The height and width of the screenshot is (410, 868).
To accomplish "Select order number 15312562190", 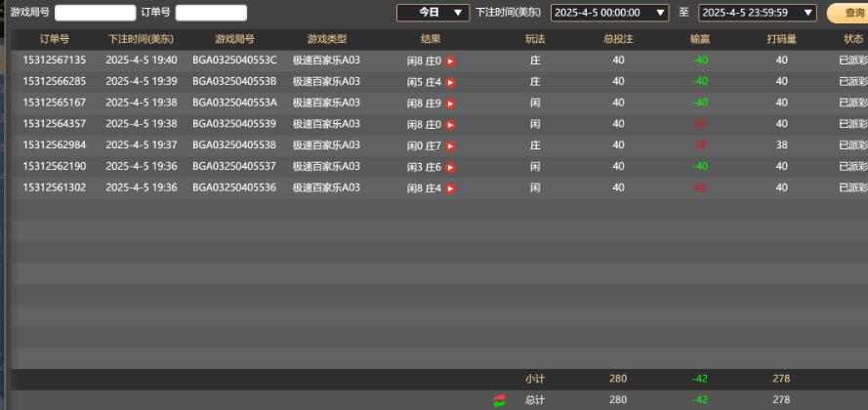I will click(55, 166).
